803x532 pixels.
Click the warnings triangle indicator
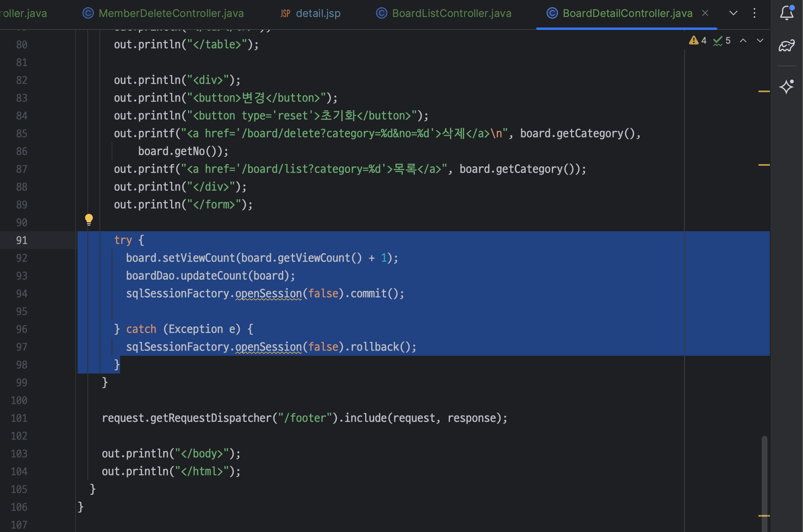[x=694, y=40]
